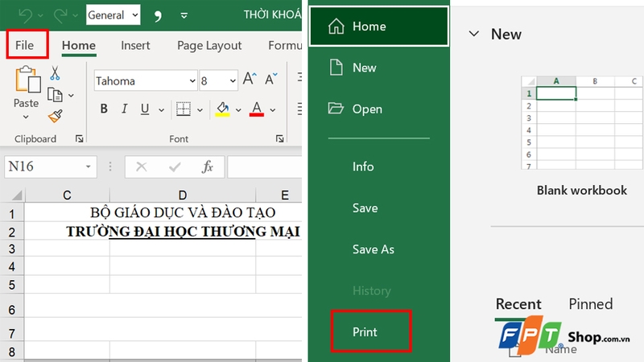Click Increase Font Size icon
Image resolution: width=644 pixels, height=362 pixels.
[x=250, y=78]
